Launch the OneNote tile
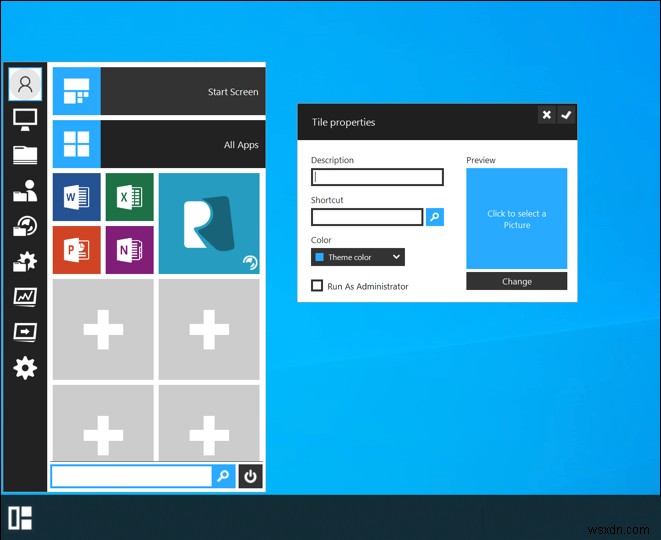Image resolution: width=661 pixels, height=540 pixels. click(130, 250)
